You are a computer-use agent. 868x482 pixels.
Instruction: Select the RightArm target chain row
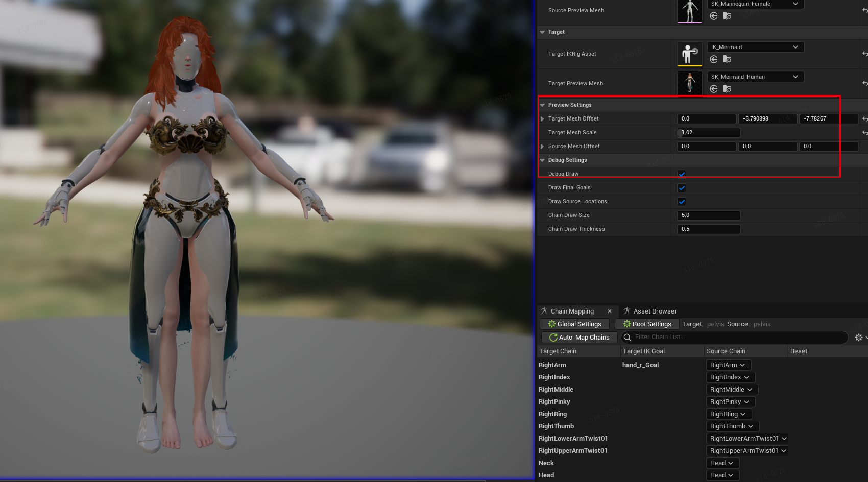552,365
